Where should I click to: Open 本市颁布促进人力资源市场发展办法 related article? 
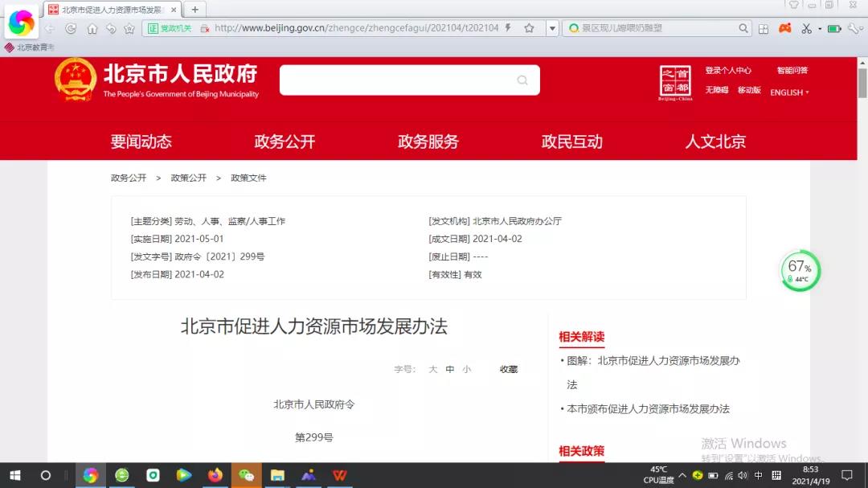648,409
